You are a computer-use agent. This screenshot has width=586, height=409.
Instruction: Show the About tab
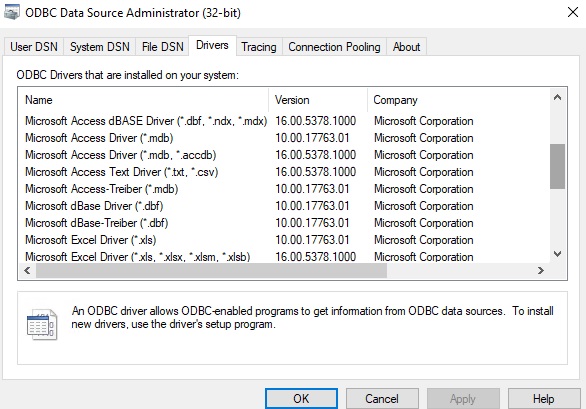406,47
